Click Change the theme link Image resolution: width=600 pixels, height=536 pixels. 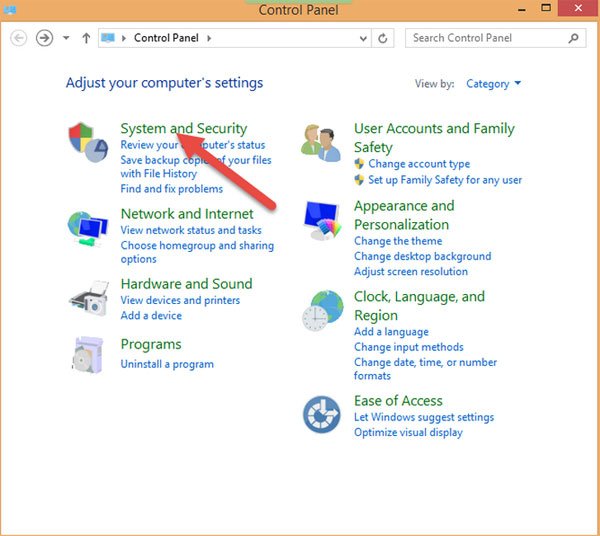coord(398,241)
